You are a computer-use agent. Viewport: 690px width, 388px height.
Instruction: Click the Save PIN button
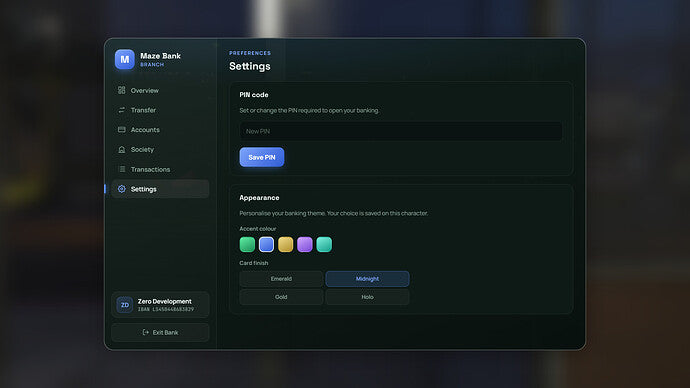click(262, 157)
